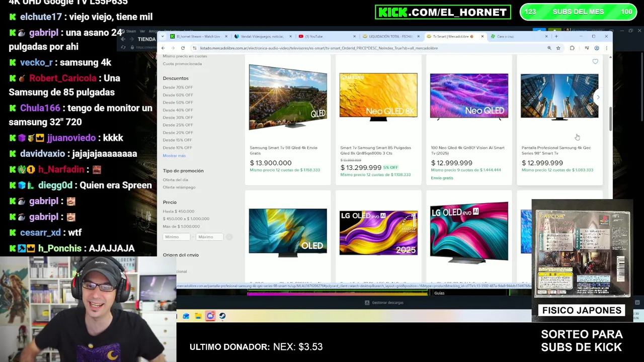Open File Explorer from the taskbar
This screenshot has width=644, height=362.
tap(198, 316)
